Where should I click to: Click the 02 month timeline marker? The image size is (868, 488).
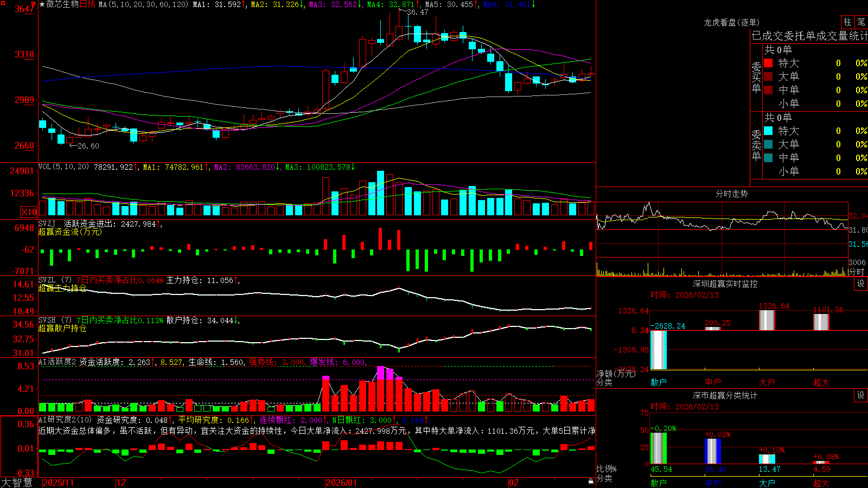[514, 483]
